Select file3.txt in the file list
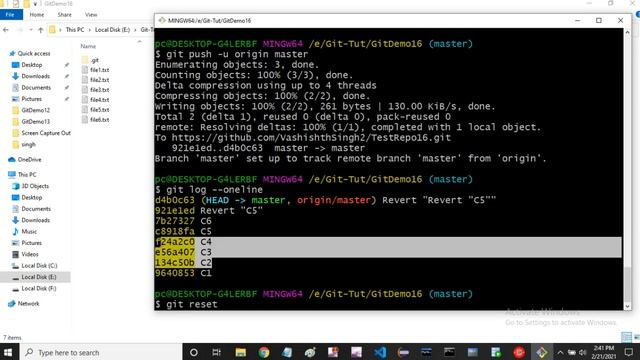This screenshot has width=640, height=360. (x=96, y=90)
